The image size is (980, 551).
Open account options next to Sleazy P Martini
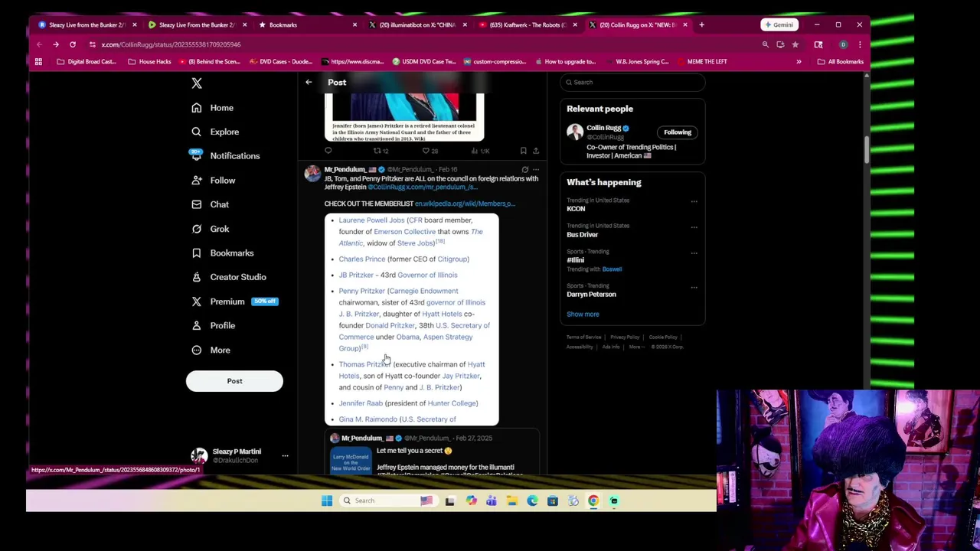(285, 456)
